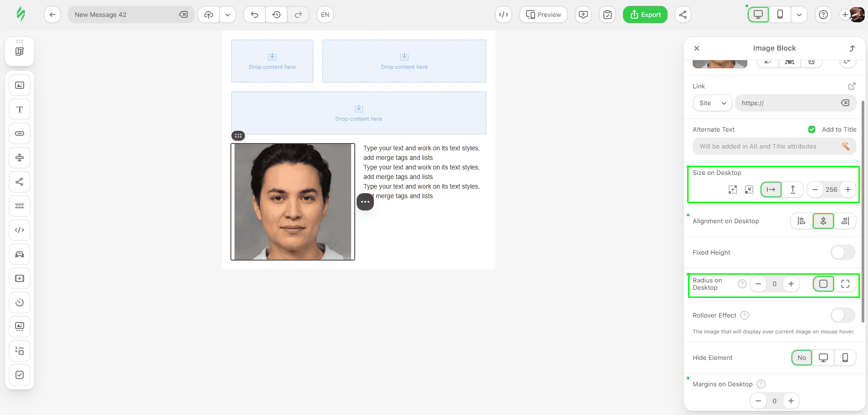Screen dimensions: 868x415
Task: Select the HTML code block in sidebar
Action: tap(20, 230)
